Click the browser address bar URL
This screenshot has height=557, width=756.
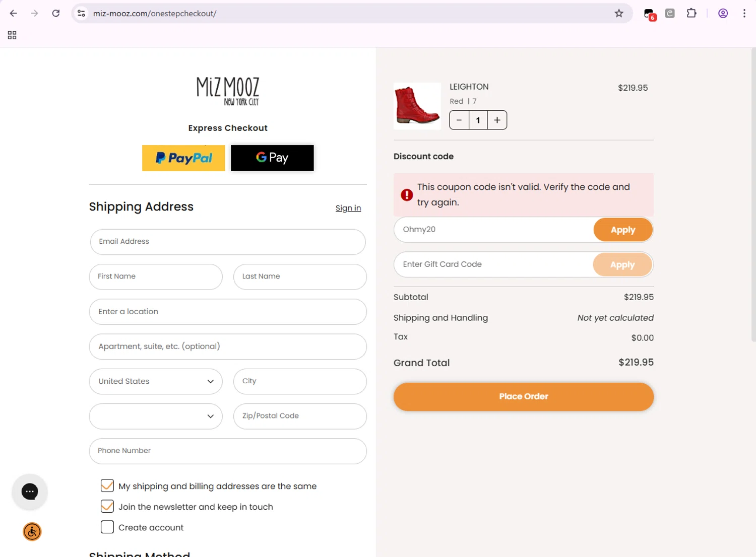155,14
